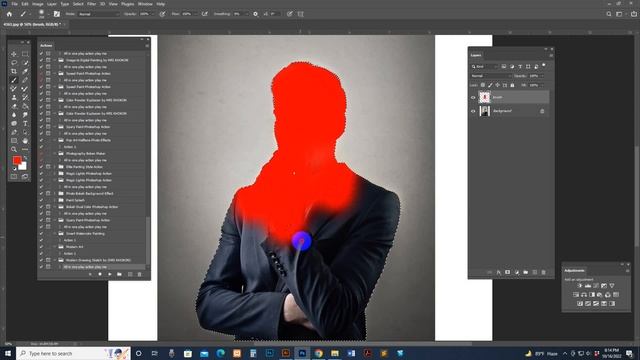Select the Lasso tool
The height and width of the screenshot is (360, 640).
tap(14, 62)
